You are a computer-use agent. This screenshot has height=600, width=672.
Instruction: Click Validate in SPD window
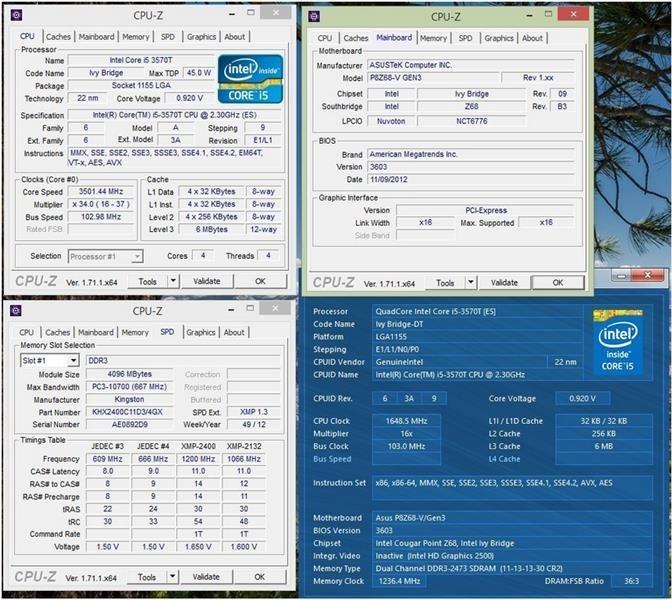(x=206, y=577)
